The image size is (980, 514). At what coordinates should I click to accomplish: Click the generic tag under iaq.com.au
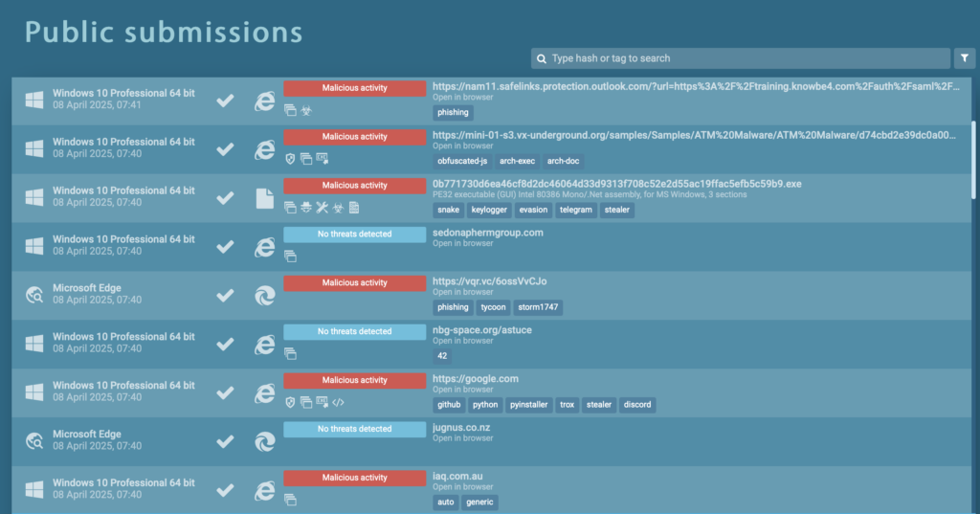[479, 503]
